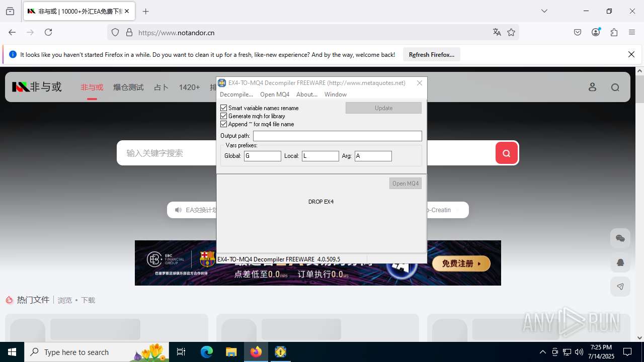Open the Extensions puzzle icon
Image resolution: width=644 pixels, height=362 pixels.
pyautogui.click(x=614, y=32)
